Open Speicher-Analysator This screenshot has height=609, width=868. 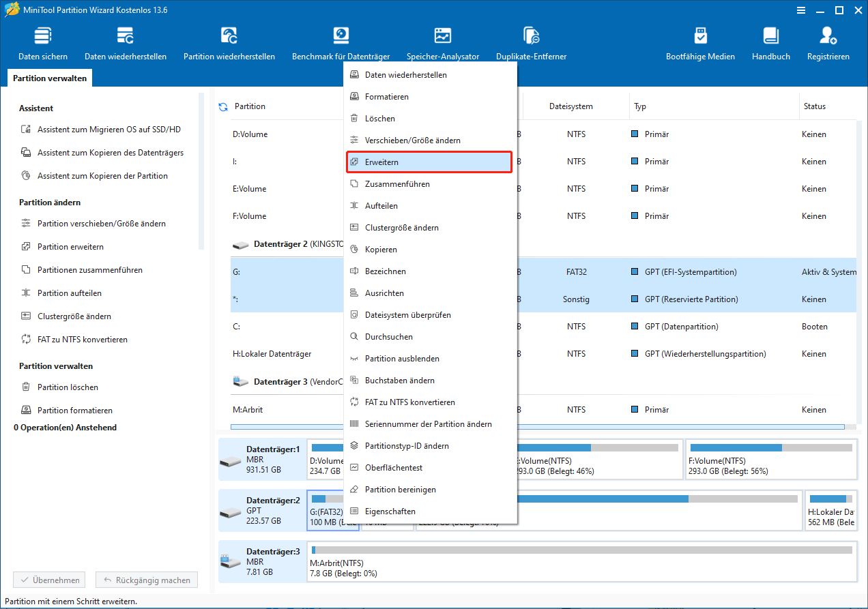[x=443, y=44]
